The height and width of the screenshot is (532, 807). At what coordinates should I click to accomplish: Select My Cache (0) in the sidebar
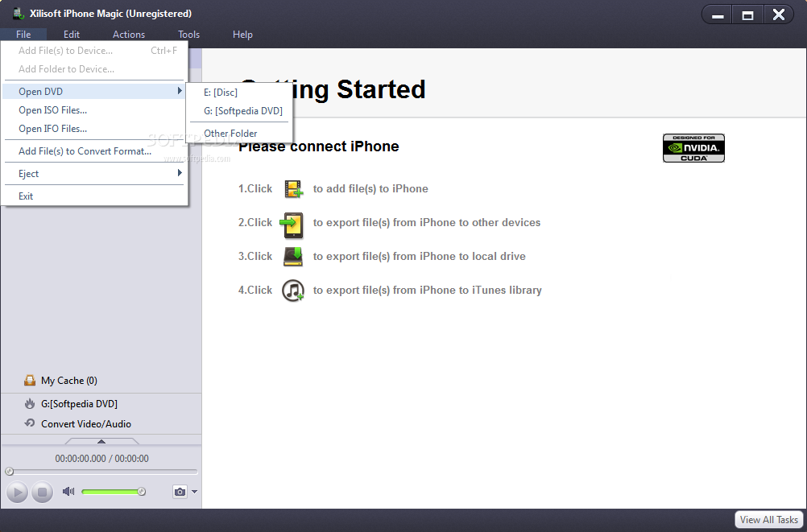tap(69, 380)
